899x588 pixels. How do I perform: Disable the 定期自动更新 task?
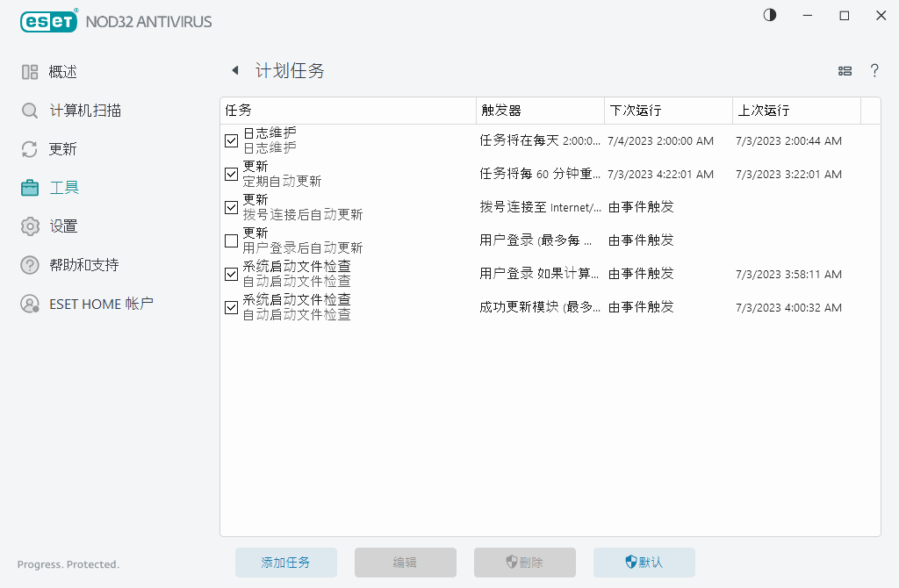click(231, 174)
